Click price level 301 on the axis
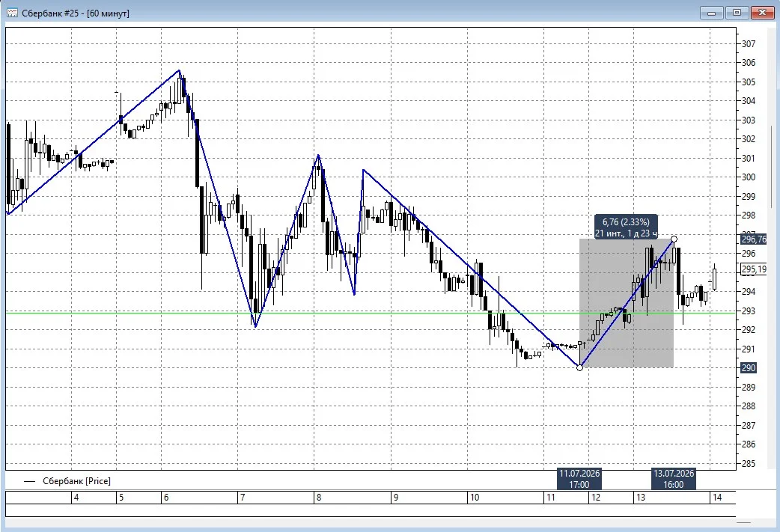The height and width of the screenshot is (532, 780). (749, 159)
